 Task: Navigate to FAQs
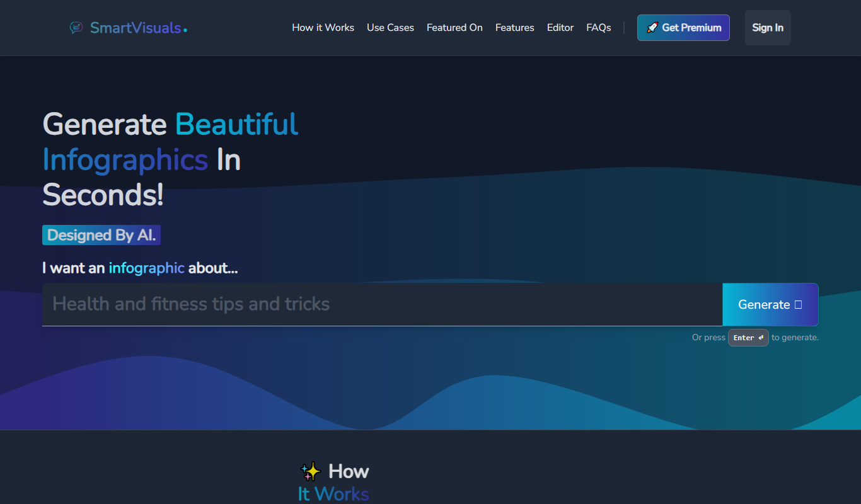(x=599, y=28)
